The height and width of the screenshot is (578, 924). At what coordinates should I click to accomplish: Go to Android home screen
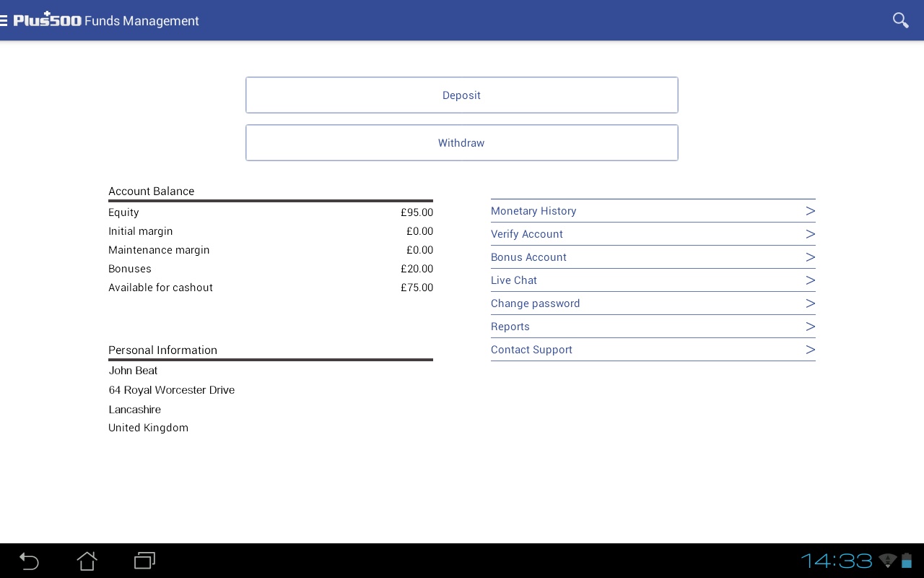[x=87, y=561]
